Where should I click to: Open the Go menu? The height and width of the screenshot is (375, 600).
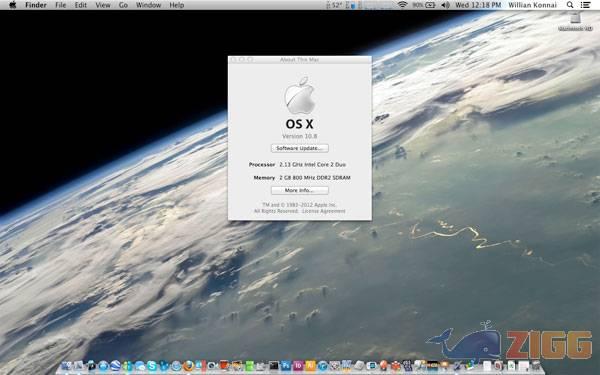coord(123,5)
